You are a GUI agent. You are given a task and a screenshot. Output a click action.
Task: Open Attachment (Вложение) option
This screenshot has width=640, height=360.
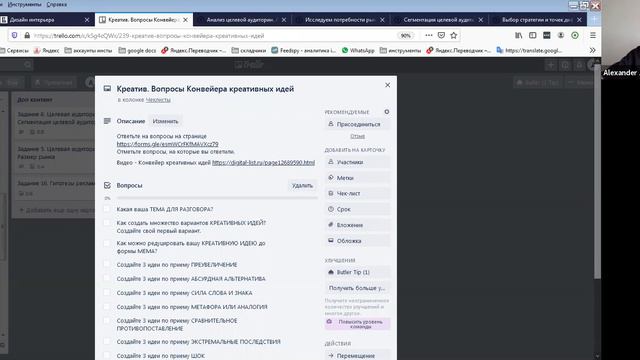(x=358, y=225)
